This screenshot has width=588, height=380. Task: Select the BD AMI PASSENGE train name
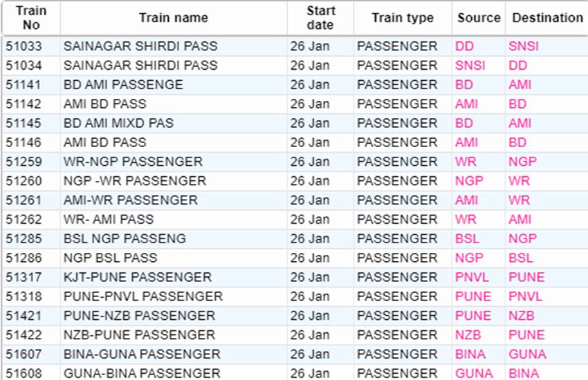pyautogui.click(x=123, y=85)
